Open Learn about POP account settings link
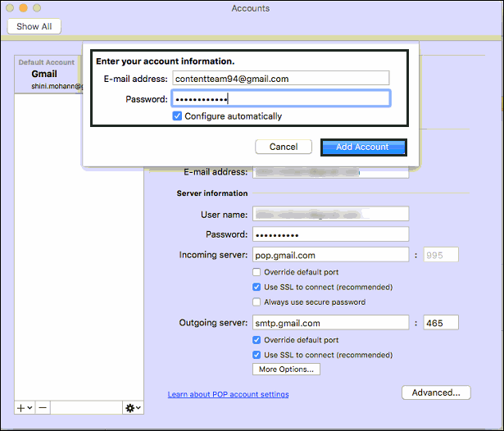Screen dimensions: 504x431 (228, 394)
